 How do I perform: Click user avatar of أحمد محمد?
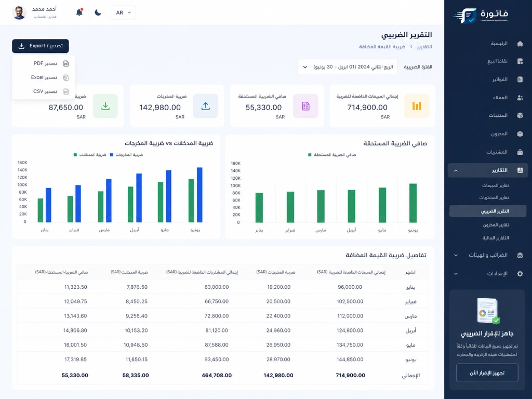coord(19,12)
